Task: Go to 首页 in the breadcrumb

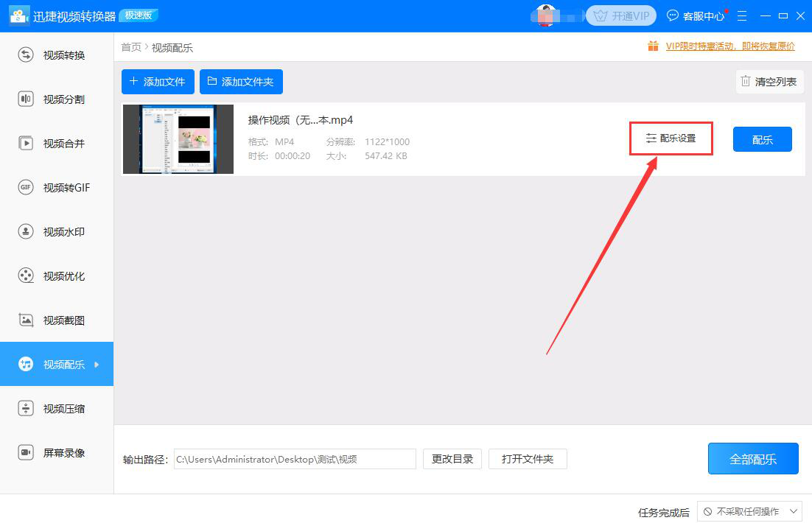Action: pos(131,48)
